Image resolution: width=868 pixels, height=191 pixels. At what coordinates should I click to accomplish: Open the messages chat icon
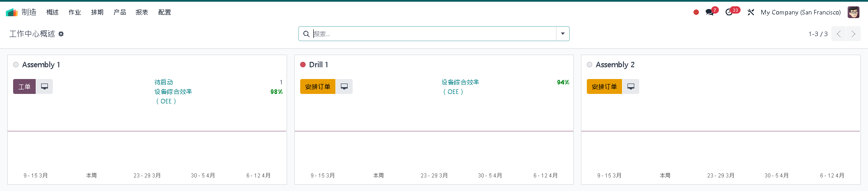(709, 12)
